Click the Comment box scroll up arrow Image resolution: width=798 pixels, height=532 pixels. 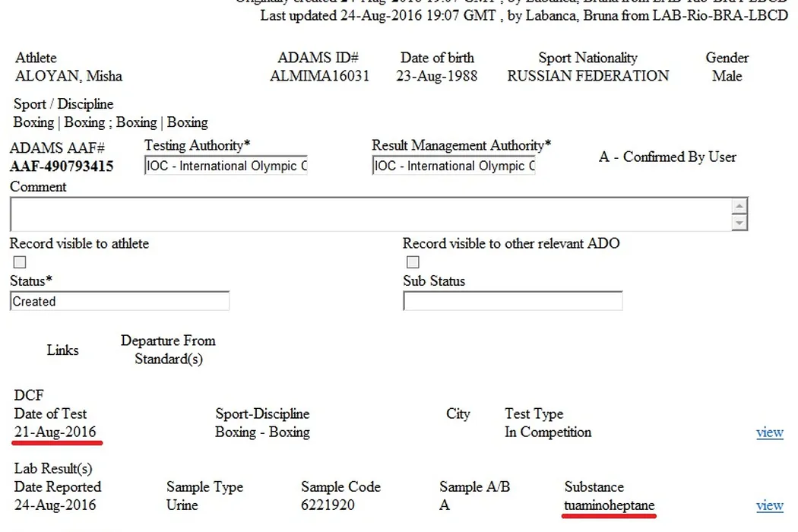click(739, 207)
